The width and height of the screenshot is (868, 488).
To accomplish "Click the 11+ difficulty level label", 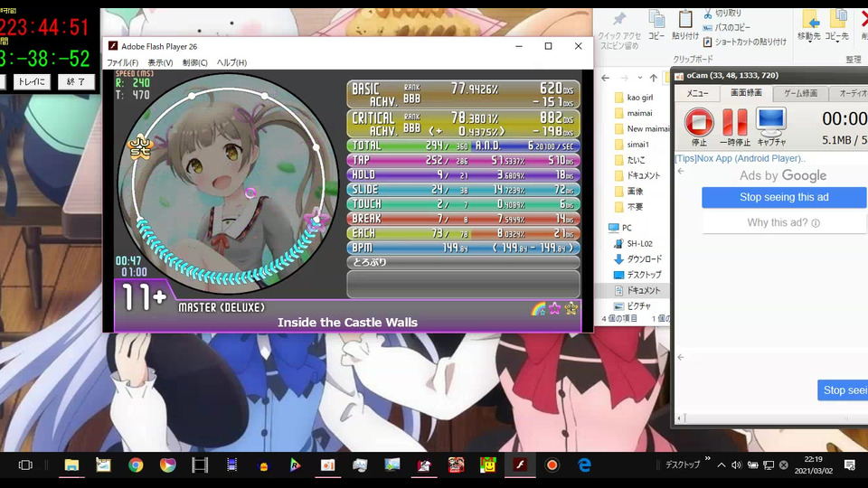I will tap(145, 297).
